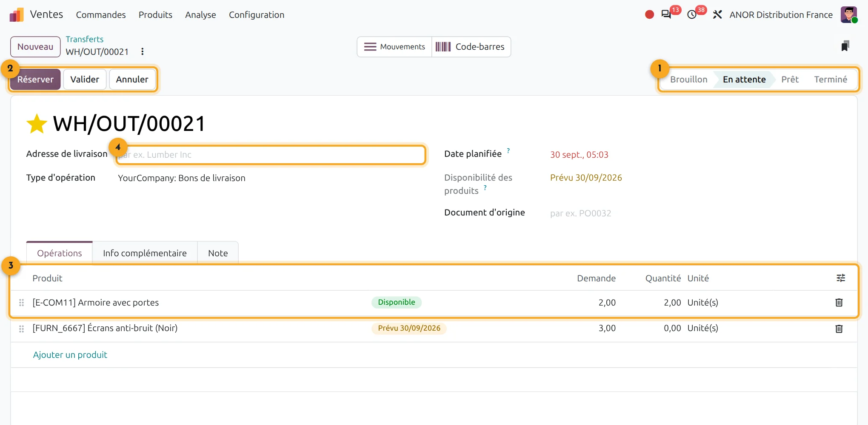Screen dimensions: 868x425
Task: Open column settings icon in product table
Action: (x=841, y=278)
